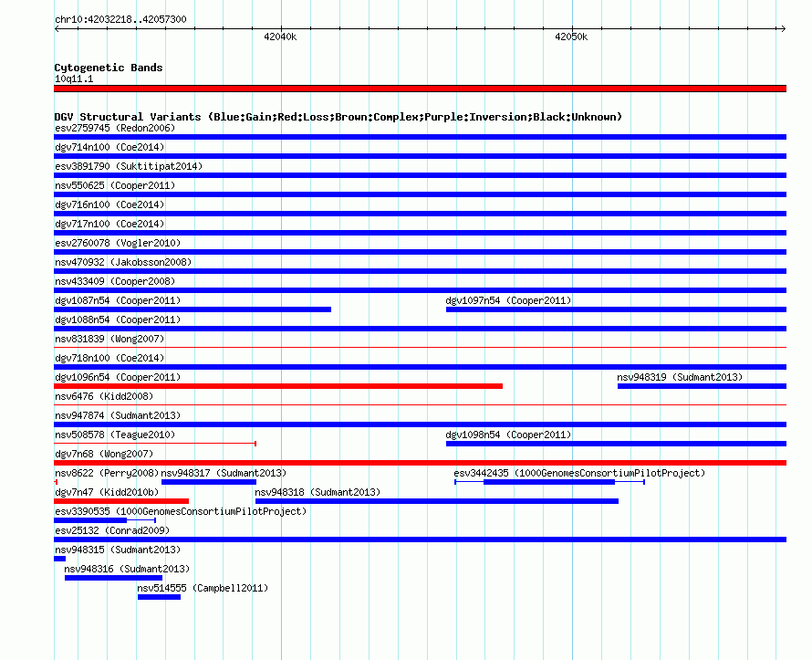Open the esv3891790 (Suktitipat2014) variant
This screenshot has width=812, height=660.
click(129, 166)
